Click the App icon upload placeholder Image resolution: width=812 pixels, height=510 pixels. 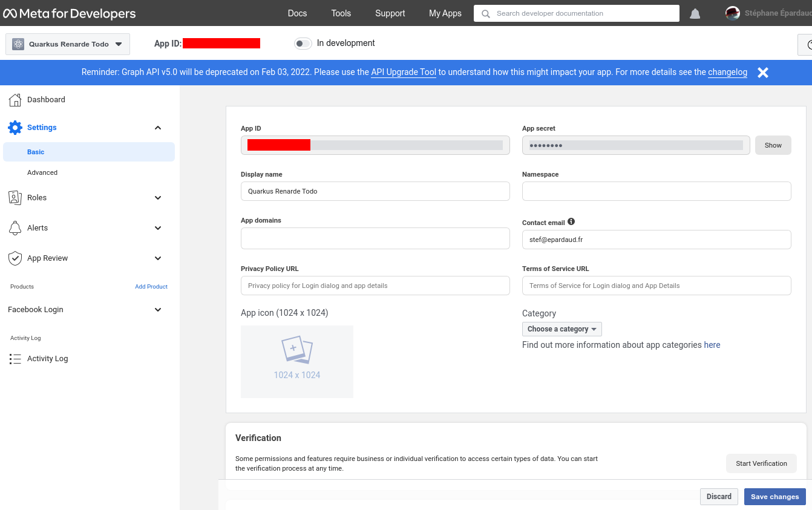click(297, 362)
